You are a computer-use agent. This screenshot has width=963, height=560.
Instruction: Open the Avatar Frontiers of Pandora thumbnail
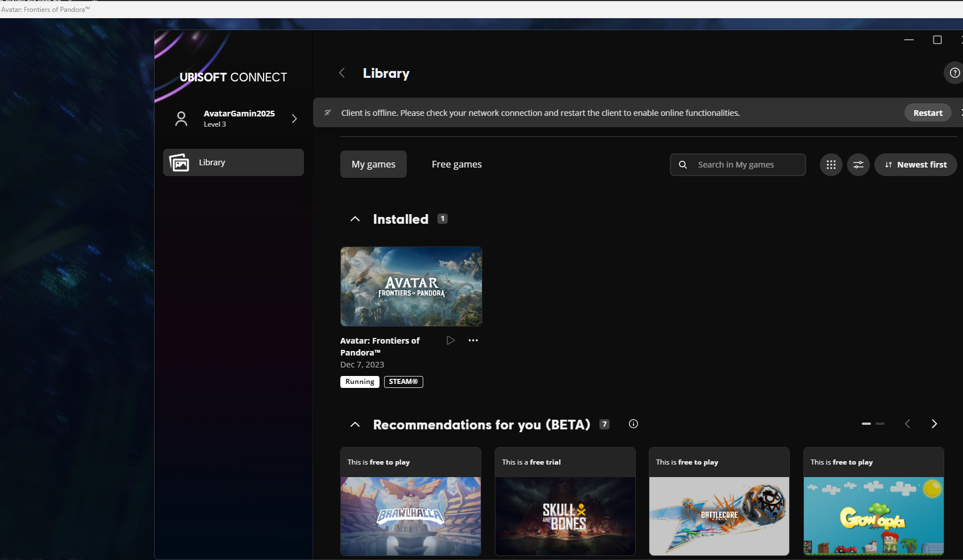tap(411, 286)
